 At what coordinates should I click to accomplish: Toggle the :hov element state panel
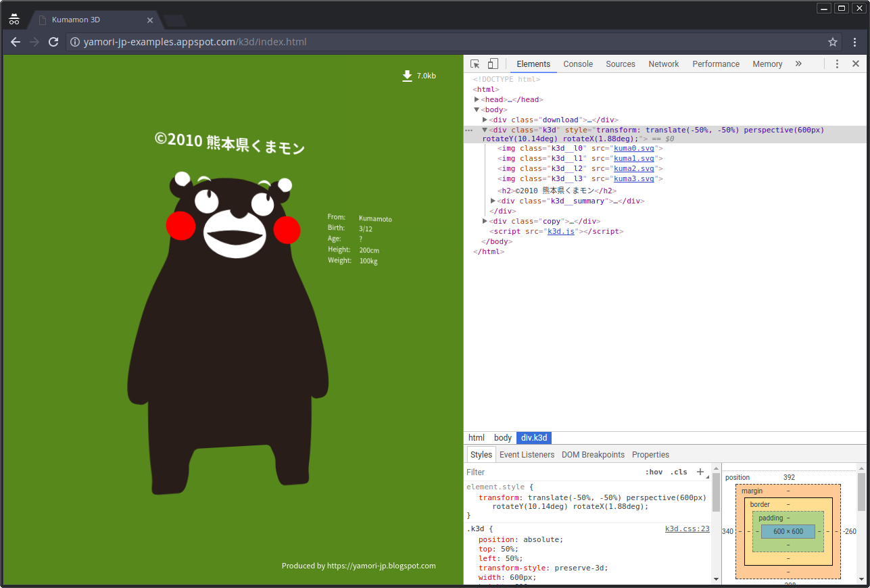pyautogui.click(x=654, y=472)
